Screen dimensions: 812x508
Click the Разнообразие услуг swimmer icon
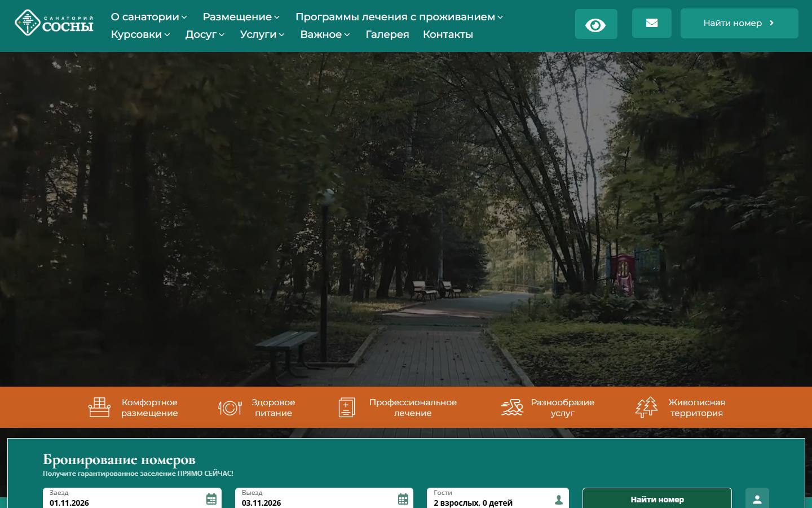pyautogui.click(x=512, y=408)
